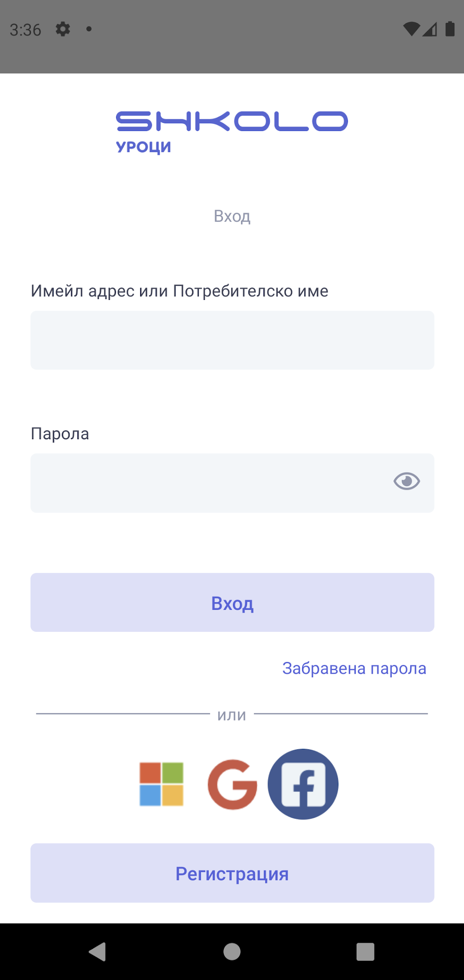Open recent apps with square button
This screenshot has height=980, width=464.
click(365, 951)
